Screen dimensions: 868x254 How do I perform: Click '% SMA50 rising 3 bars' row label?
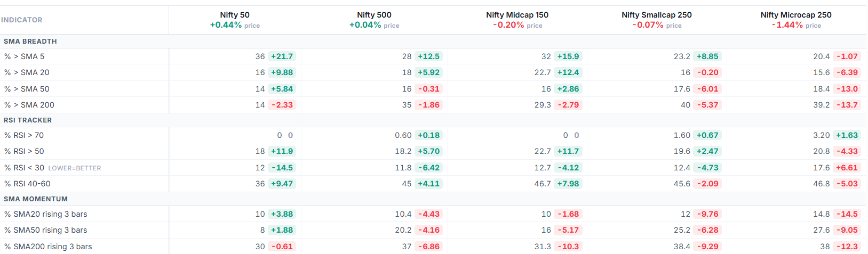pyautogui.click(x=46, y=230)
